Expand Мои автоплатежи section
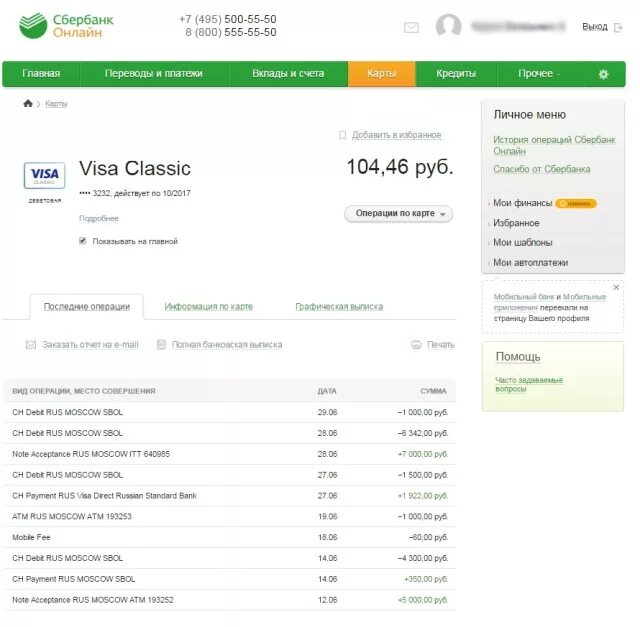Image resolution: width=640 pixels, height=627 pixels. [x=530, y=262]
